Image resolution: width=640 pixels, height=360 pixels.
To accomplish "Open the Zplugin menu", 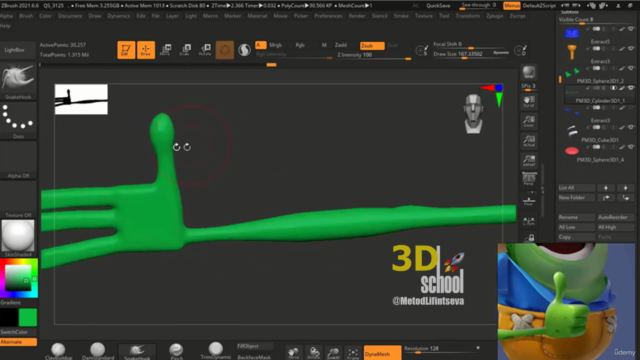I will click(x=495, y=16).
